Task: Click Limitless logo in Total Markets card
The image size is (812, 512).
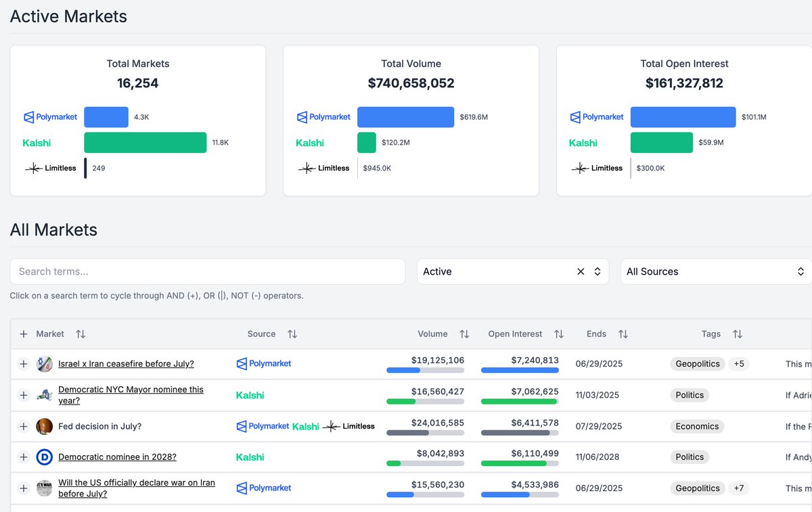Action: (51, 168)
